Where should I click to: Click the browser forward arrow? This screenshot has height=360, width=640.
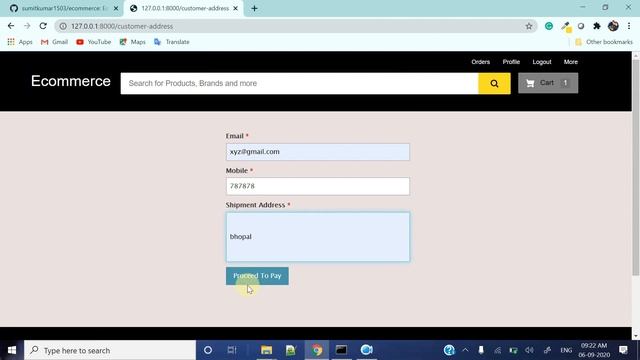coord(27,26)
